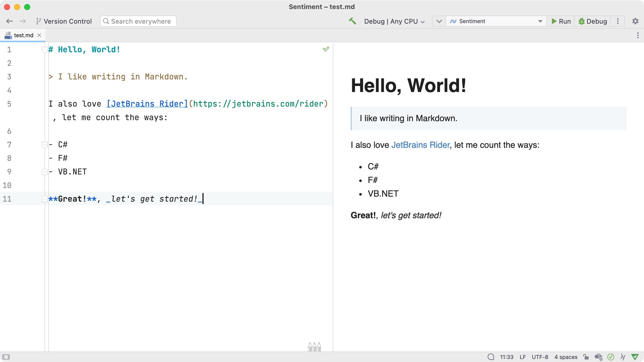The image size is (644, 362).
Task: Click the 4 spaces indentation status bar item
Action: click(x=568, y=357)
